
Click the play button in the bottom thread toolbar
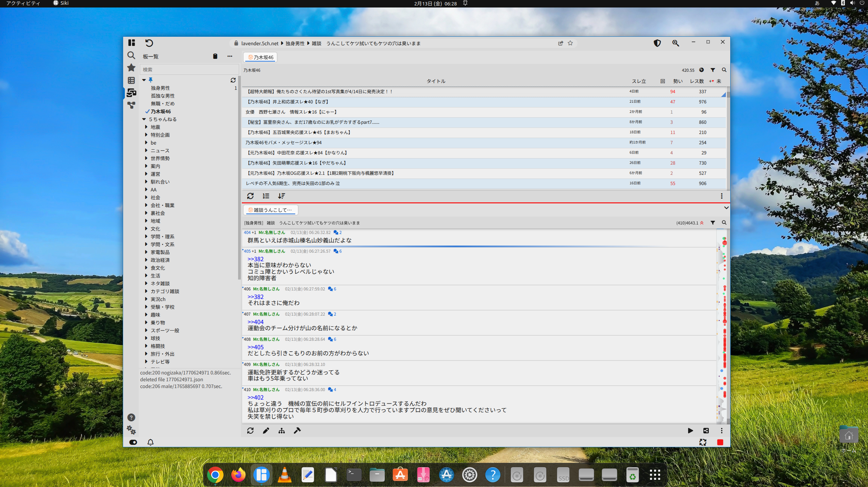690,431
